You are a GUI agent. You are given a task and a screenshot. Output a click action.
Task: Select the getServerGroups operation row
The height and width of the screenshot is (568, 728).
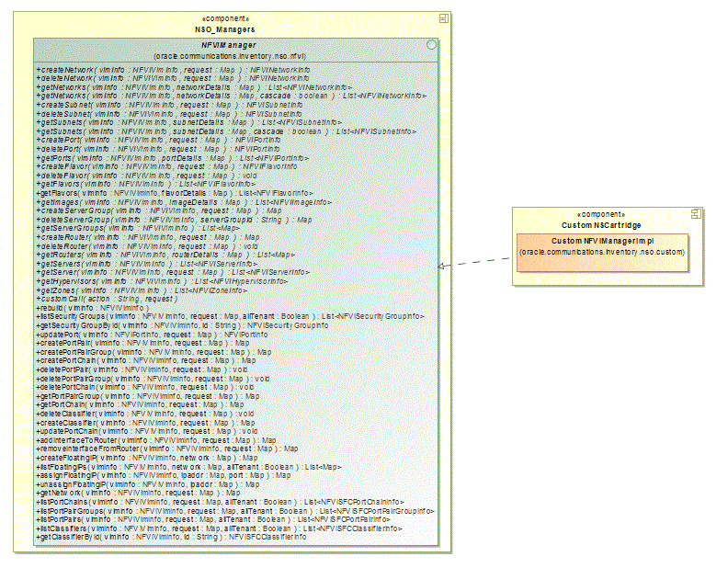click(x=138, y=228)
